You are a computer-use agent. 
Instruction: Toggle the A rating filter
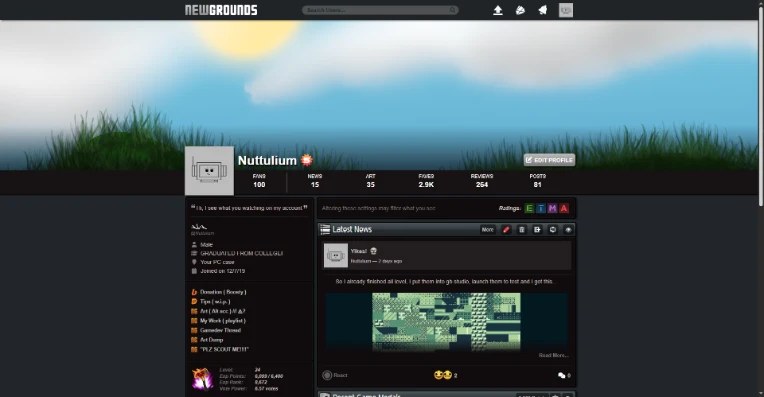pos(564,208)
